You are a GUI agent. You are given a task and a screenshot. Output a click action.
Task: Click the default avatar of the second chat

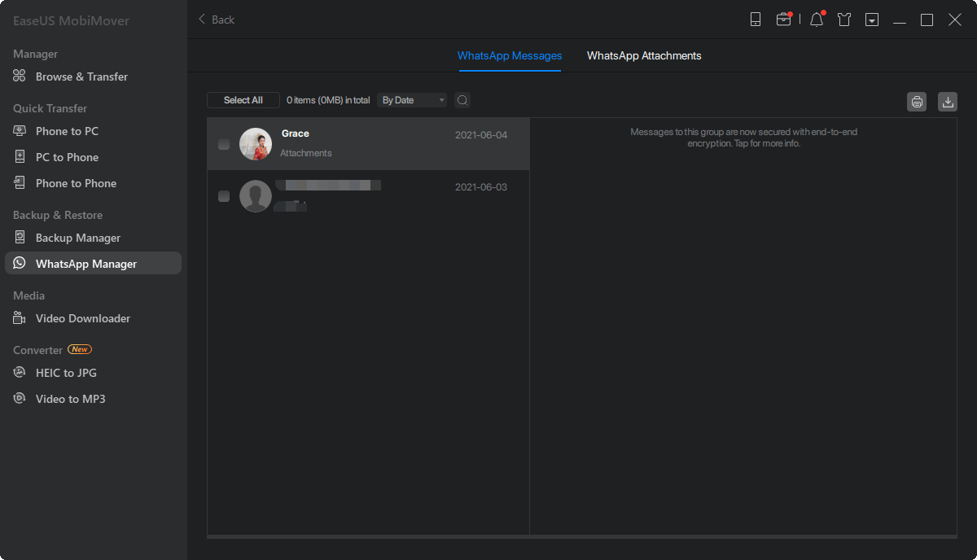[x=256, y=196]
